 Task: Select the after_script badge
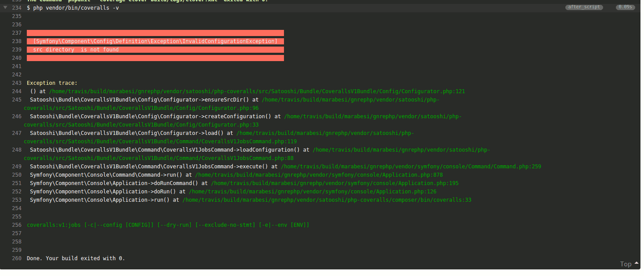click(584, 7)
